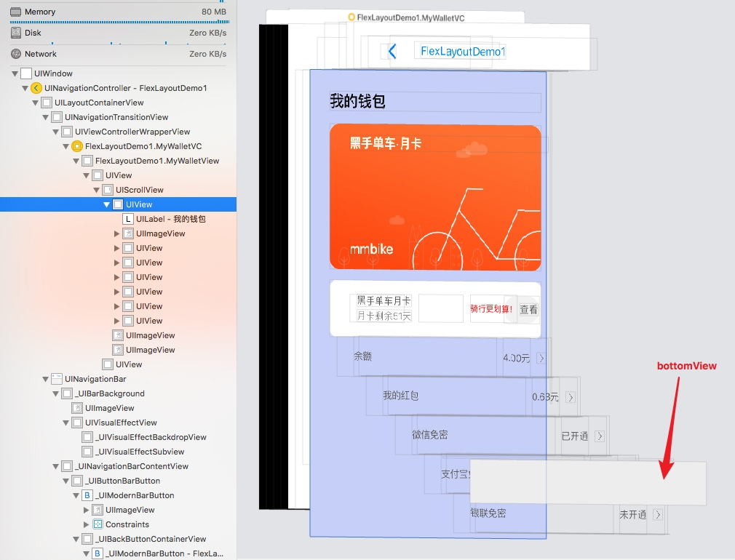Click the UINavigationController yellow icon
The width and height of the screenshot is (735, 560).
click(x=36, y=88)
